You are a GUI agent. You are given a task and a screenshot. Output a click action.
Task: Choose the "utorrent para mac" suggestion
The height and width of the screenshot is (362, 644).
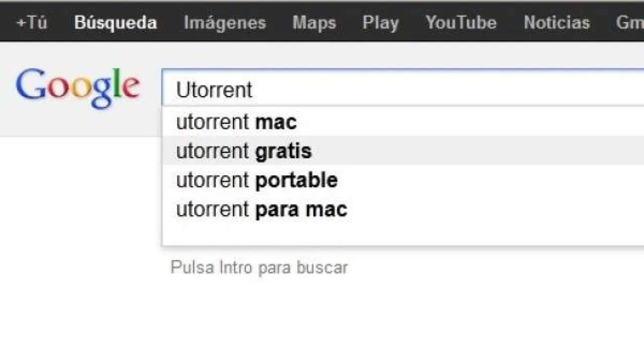pyautogui.click(x=262, y=209)
